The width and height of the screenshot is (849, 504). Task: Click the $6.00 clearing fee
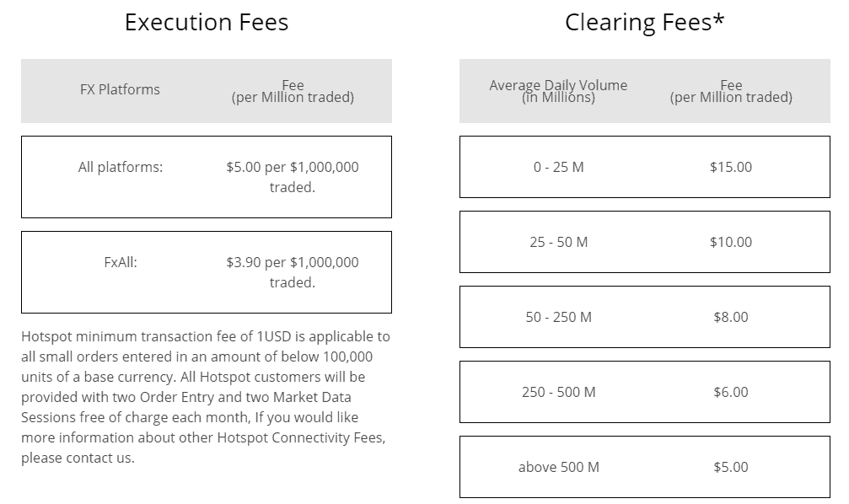click(x=731, y=392)
